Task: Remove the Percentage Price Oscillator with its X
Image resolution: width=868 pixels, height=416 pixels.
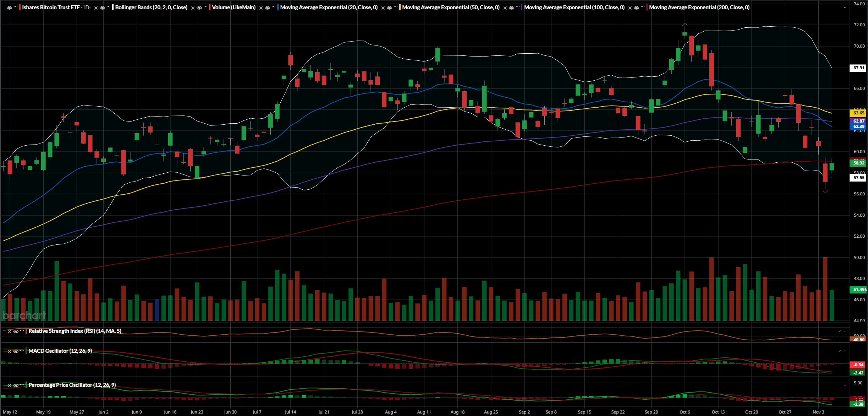Action: [x=9, y=385]
